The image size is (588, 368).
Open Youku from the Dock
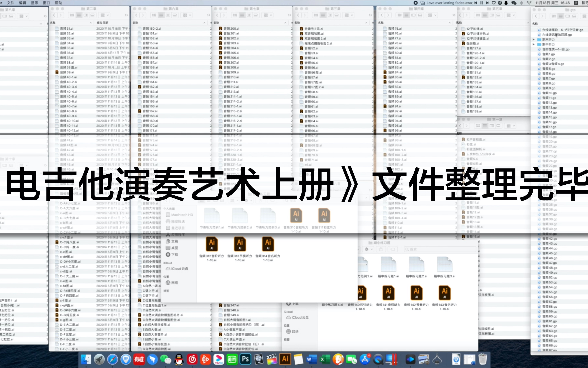click(x=219, y=359)
